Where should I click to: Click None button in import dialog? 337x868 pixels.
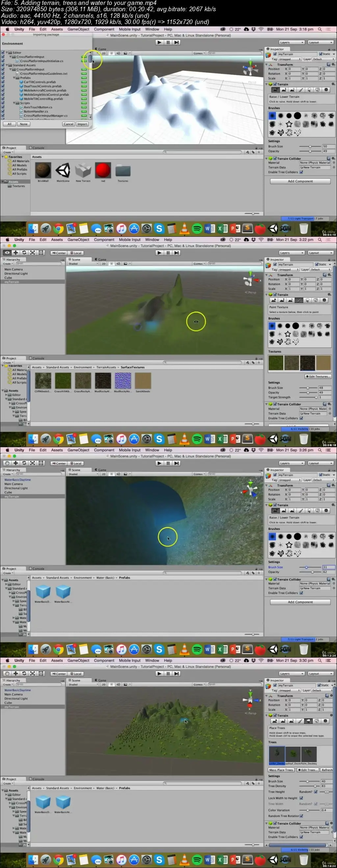(x=24, y=124)
